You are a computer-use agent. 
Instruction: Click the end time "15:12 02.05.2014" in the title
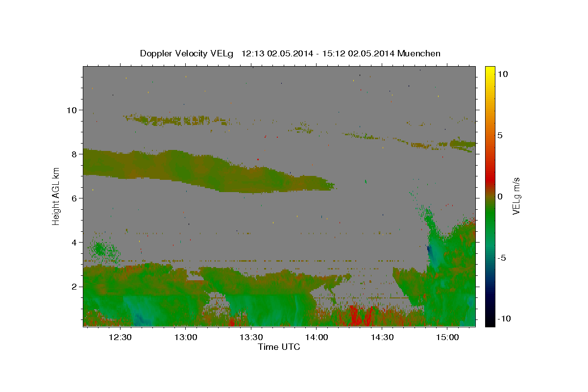click(359, 53)
